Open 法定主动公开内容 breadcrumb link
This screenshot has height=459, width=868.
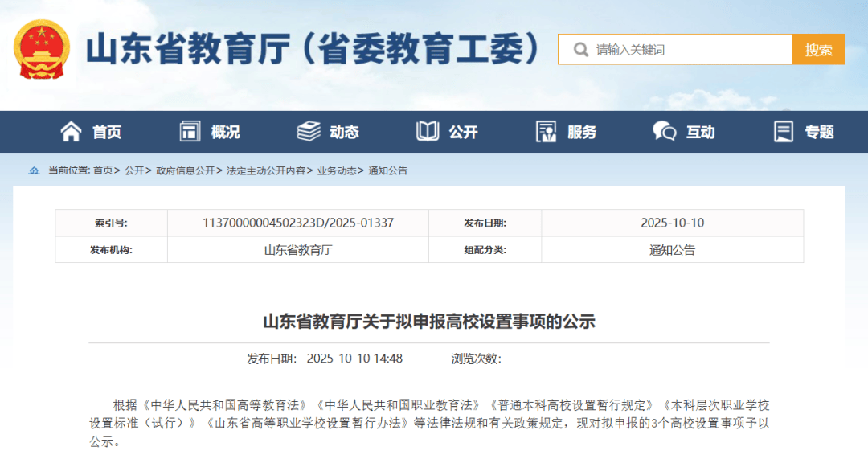click(x=266, y=170)
